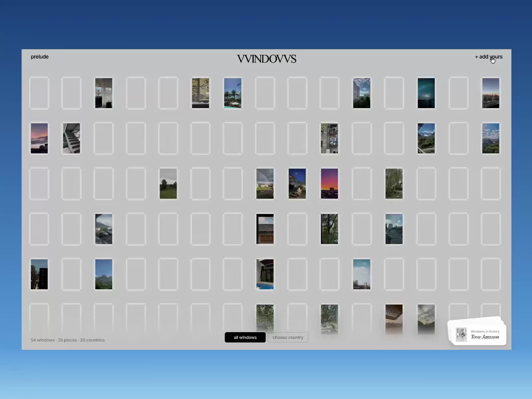Open the blue sky over city skyline photo
This screenshot has width=532, height=399.
362,274
